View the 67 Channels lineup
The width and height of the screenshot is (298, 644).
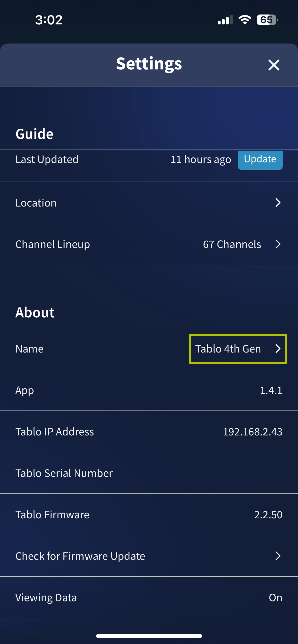tap(149, 244)
